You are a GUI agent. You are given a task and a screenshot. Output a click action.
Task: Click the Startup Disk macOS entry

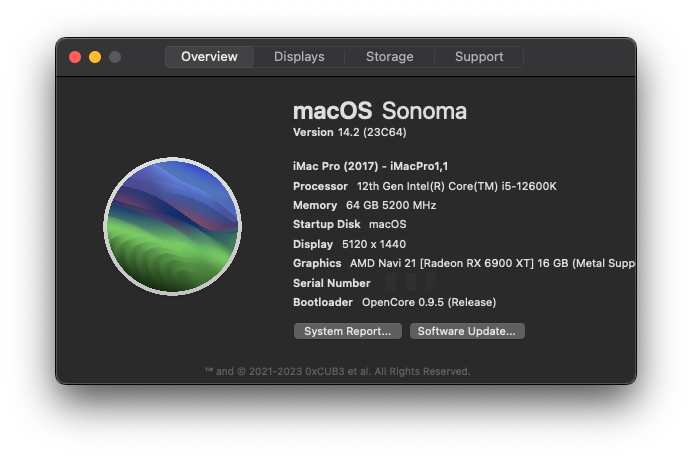349,224
